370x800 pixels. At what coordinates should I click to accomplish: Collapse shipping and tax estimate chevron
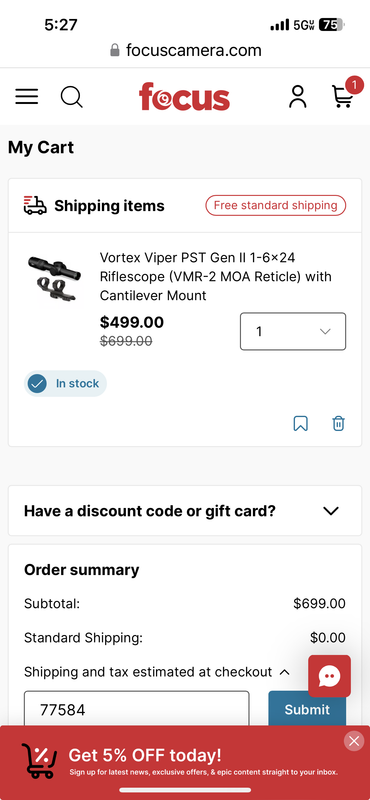pos(285,672)
